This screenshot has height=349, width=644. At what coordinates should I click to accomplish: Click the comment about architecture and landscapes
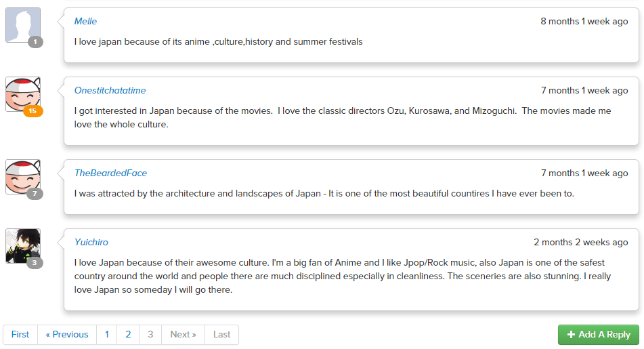324,194
